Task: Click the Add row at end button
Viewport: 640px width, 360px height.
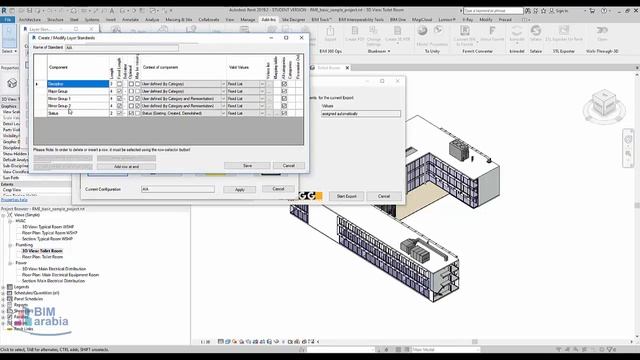Action: 127,167
